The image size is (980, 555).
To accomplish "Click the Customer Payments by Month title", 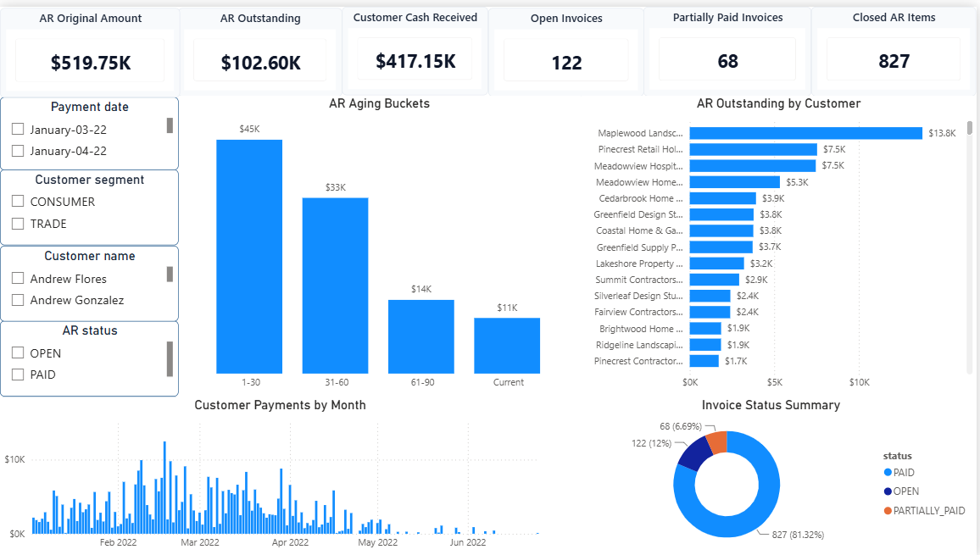I will (x=280, y=405).
